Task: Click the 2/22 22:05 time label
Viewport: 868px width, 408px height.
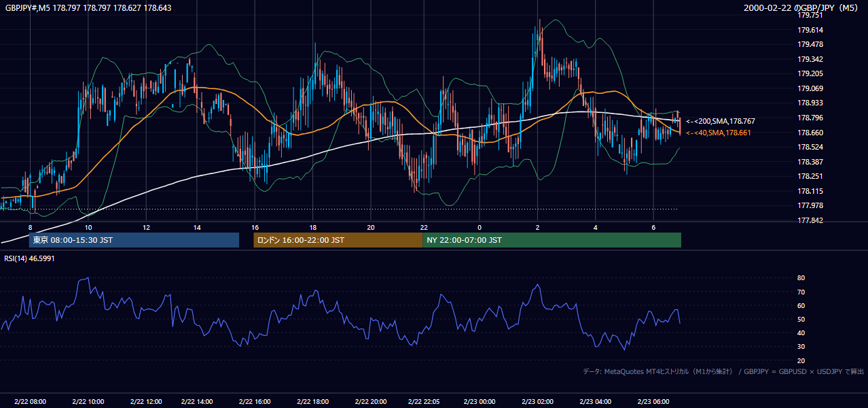Action: pos(423,402)
